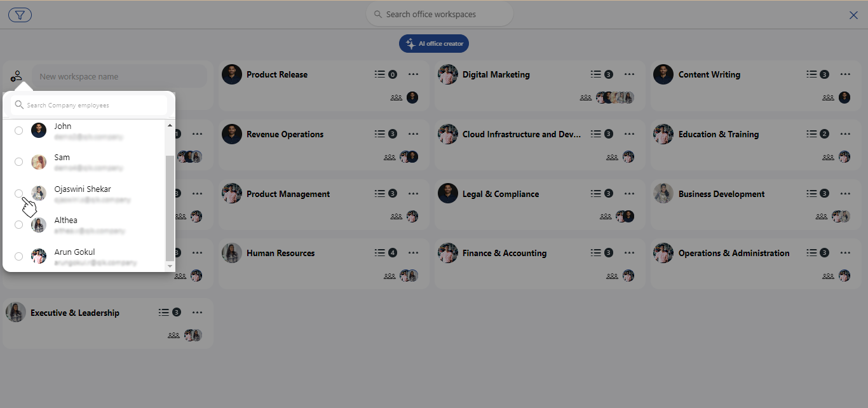The height and width of the screenshot is (408, 868).
Task: Open task list icon for Content Writing
Action: (812, 74)
